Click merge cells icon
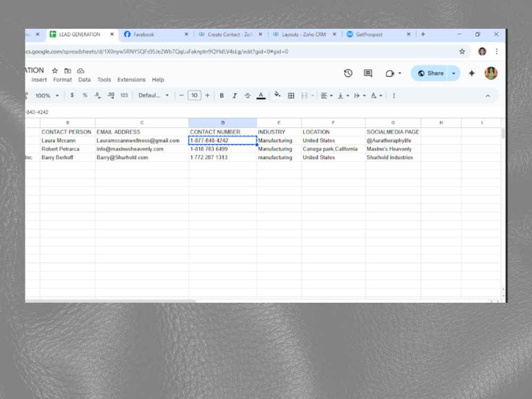532x399 pixels. click(304, 96)
